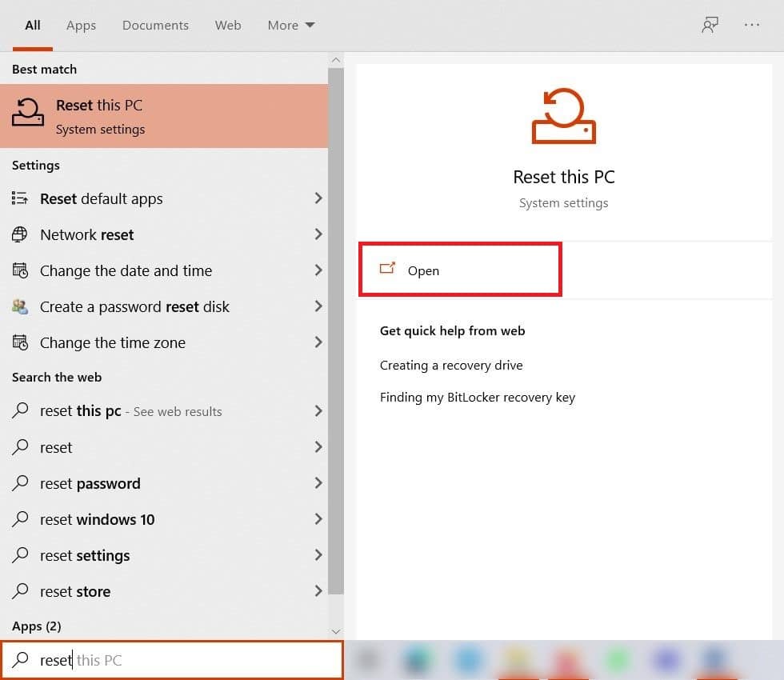Click the large Reset this PC preview icon

point(564,117)
